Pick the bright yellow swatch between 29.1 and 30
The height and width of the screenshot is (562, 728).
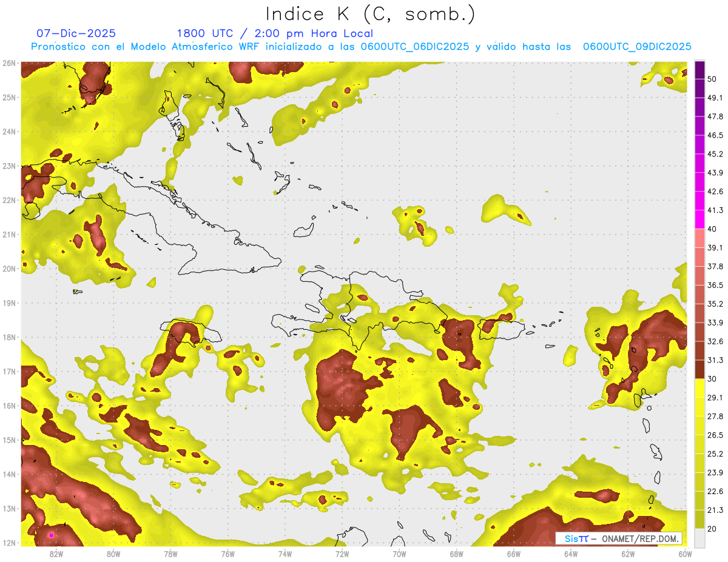click(x=699, y=389)
